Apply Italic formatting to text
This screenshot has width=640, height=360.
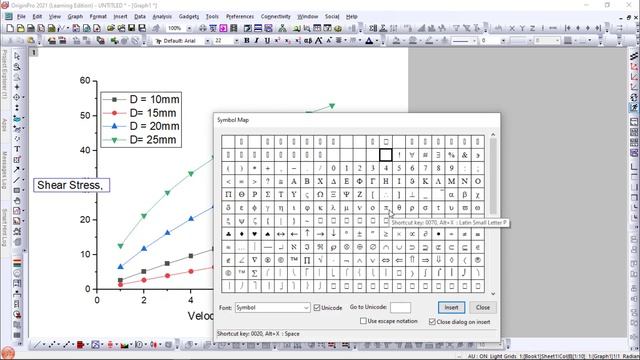[x=257, y=41]
